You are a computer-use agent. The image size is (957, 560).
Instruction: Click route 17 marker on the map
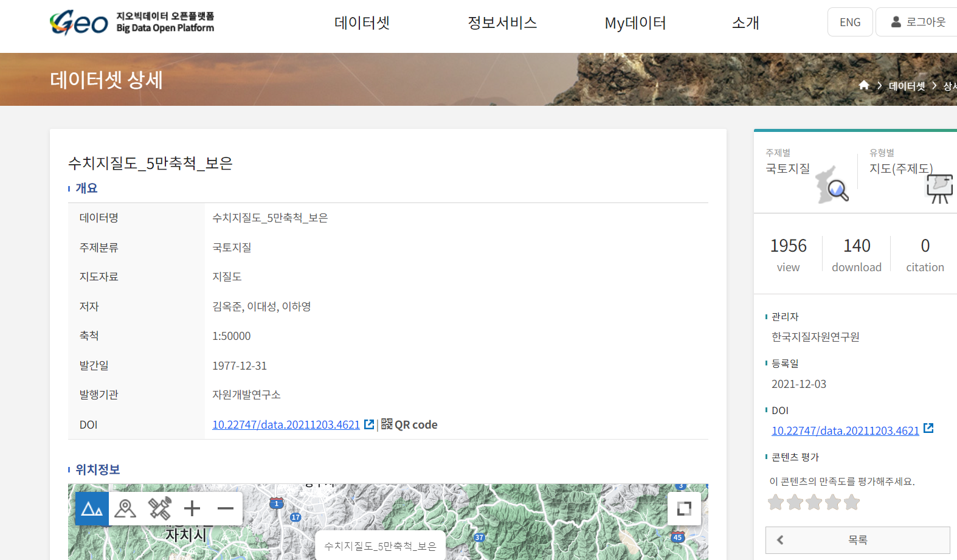(295, 517)
